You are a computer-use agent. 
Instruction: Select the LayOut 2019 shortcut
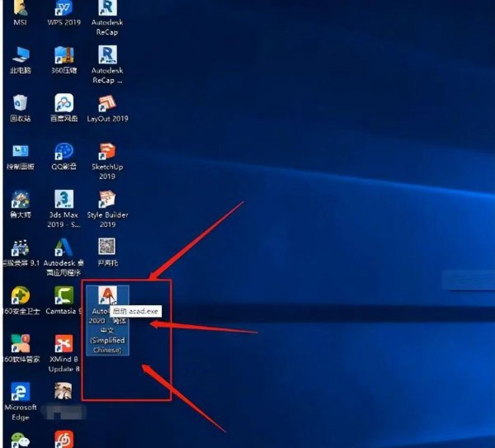[x=107, y=103]
